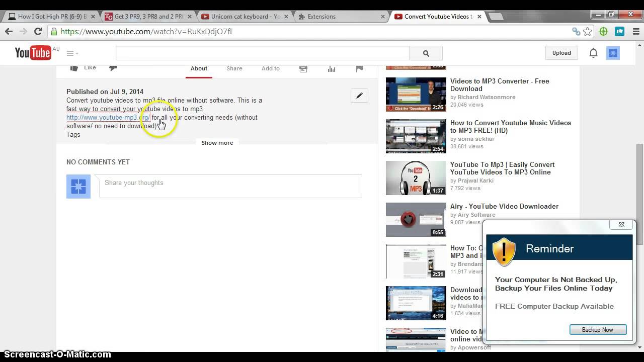Bookmark this page with the star icon
This screenshot has width=644, height=362.
click(588, 32)
